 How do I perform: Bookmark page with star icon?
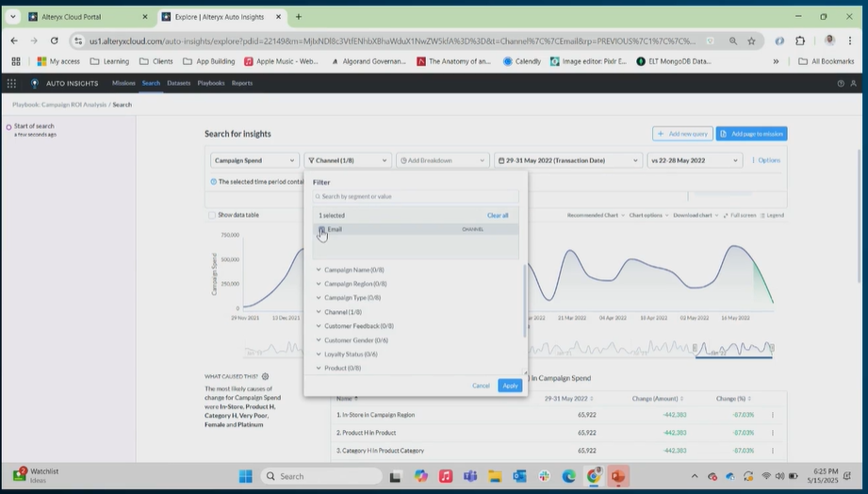tap(751, 41)
